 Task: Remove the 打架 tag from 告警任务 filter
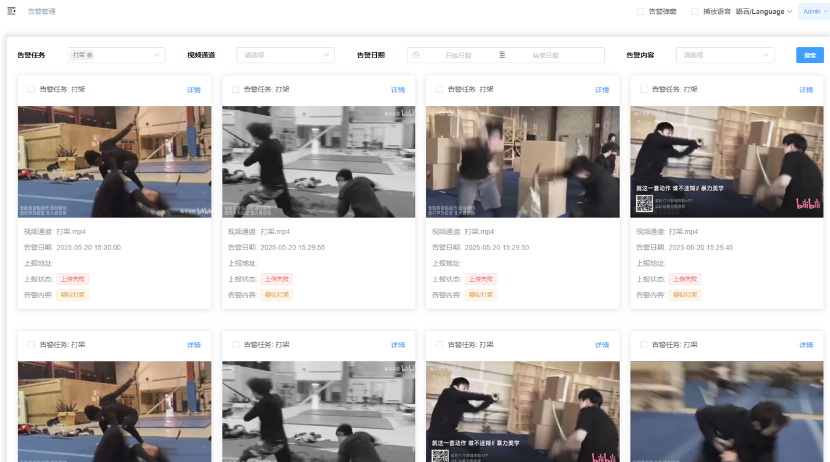pyautogui.click(x=89, y=55)
